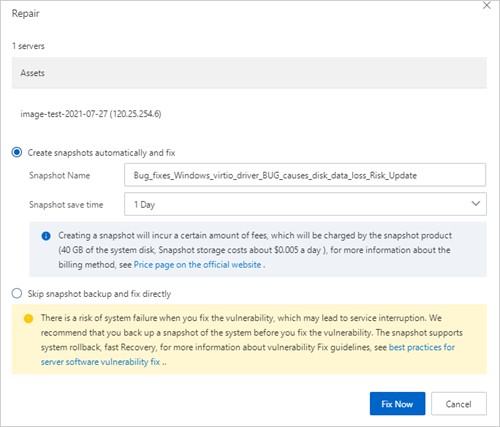The height and width of the screenshot is (427, 500).
Task: Click the Cancel button
Action: (459, 404)
